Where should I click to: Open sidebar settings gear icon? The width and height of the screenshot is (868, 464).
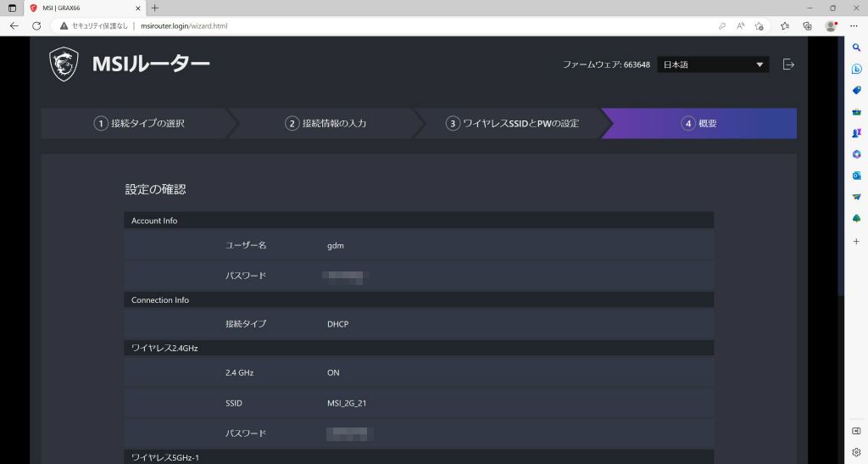856,452
